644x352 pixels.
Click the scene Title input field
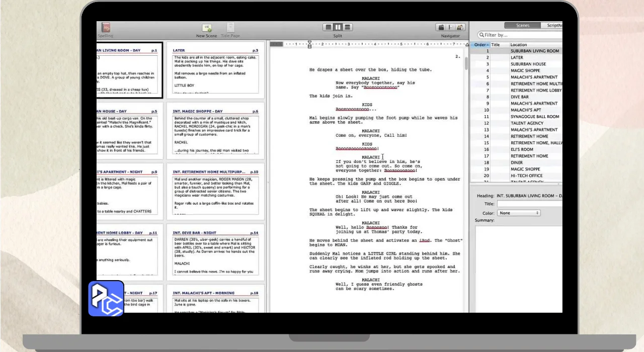click(x=529, y=204)
